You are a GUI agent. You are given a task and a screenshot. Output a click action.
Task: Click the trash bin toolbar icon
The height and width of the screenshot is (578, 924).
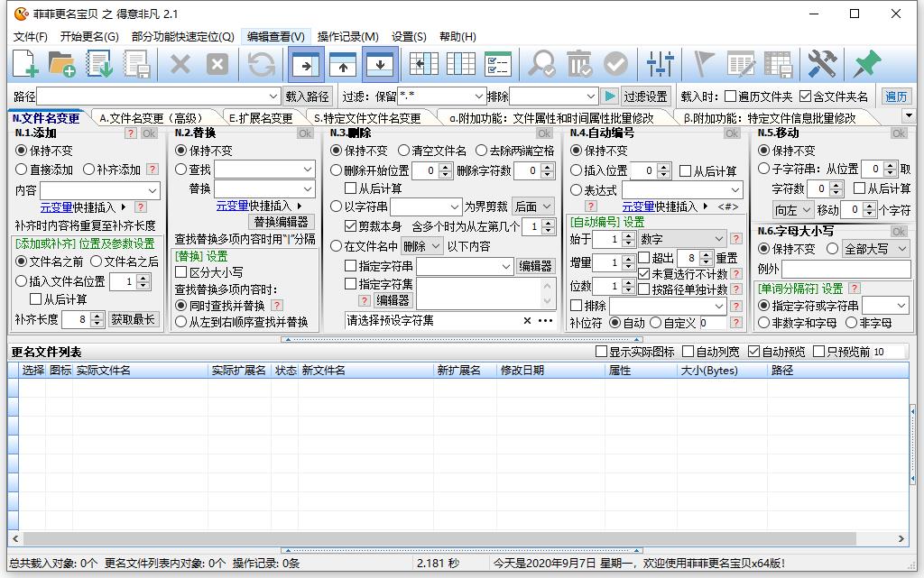pos(578,64)
